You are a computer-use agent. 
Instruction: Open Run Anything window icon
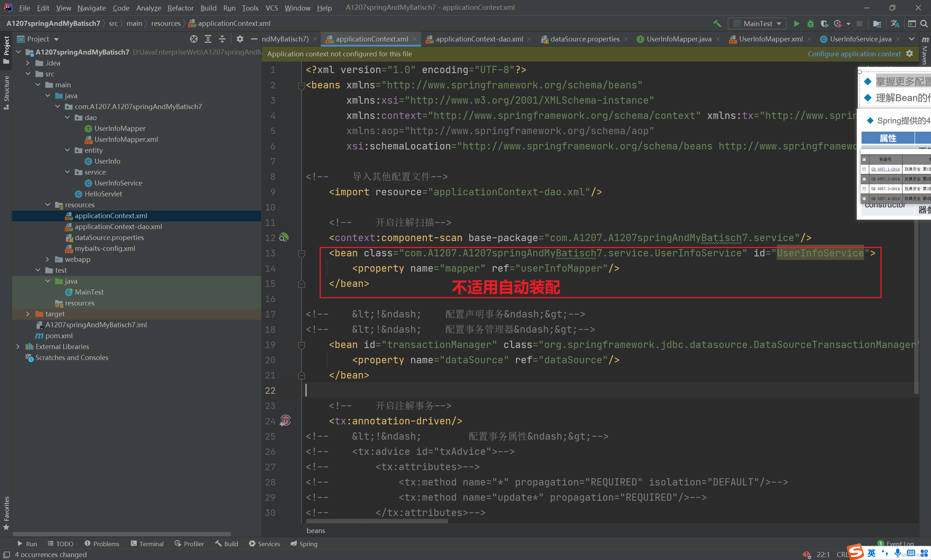pyautogui.click(x=912, y=23)
